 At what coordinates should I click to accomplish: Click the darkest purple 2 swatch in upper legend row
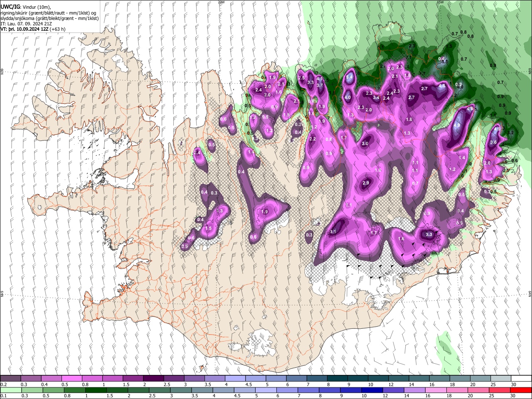click(153, 379)
